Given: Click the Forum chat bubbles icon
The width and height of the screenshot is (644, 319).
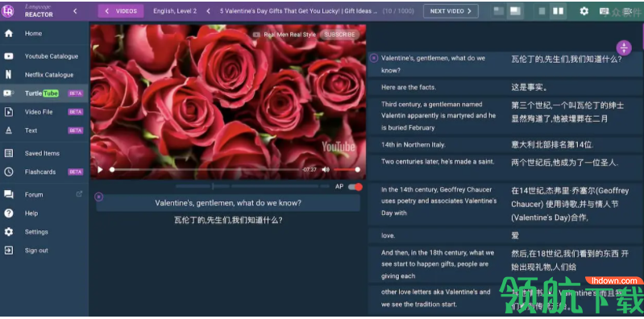Looking at the screenshot, I should tap(9, 195).
